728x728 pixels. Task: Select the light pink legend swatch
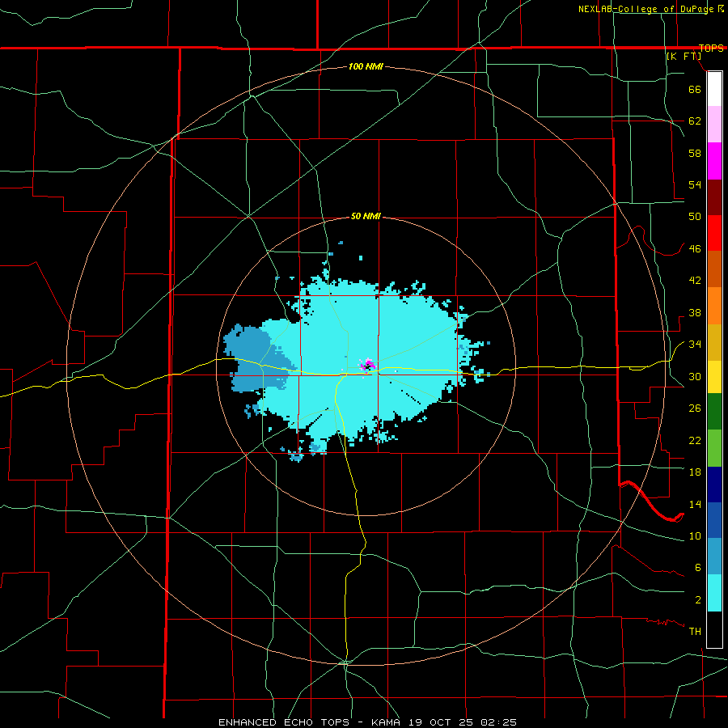pyautogui.click(x=714, y=125)
